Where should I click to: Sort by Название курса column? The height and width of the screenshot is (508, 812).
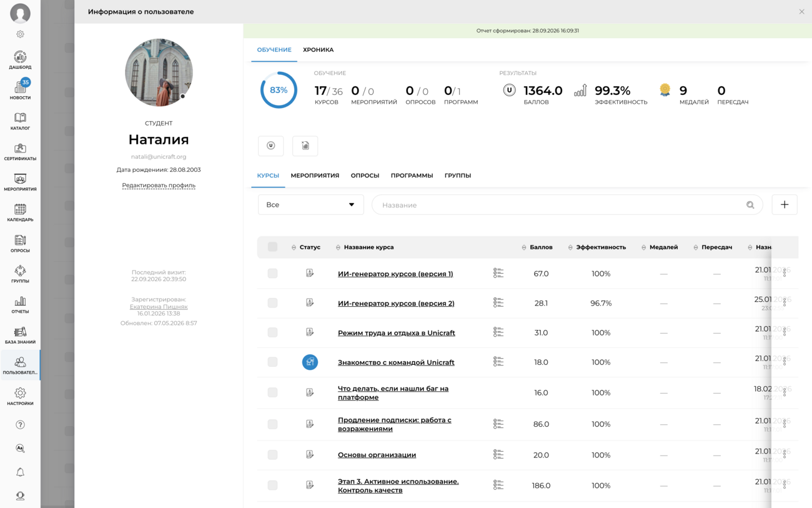(x=369, y=247)
